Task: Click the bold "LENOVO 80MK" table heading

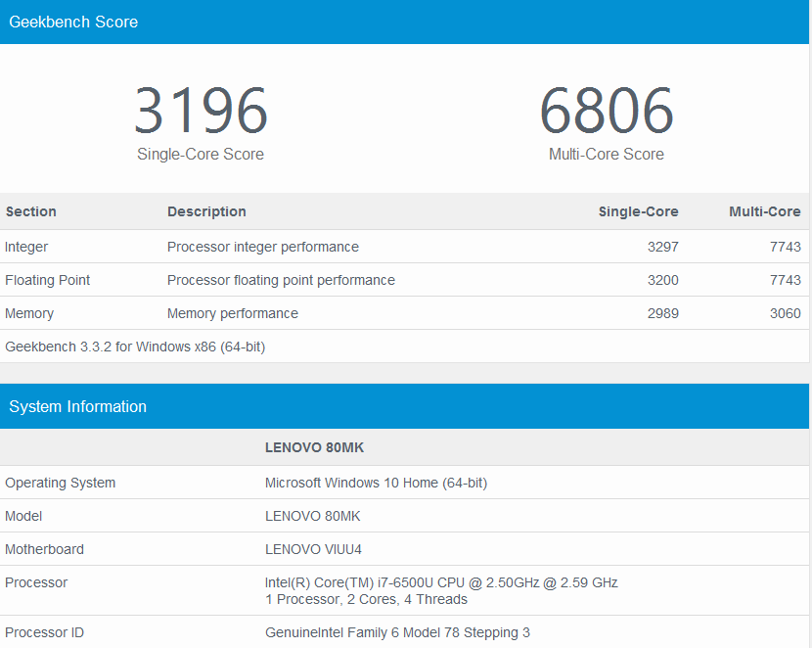Action: pos(314,447)
